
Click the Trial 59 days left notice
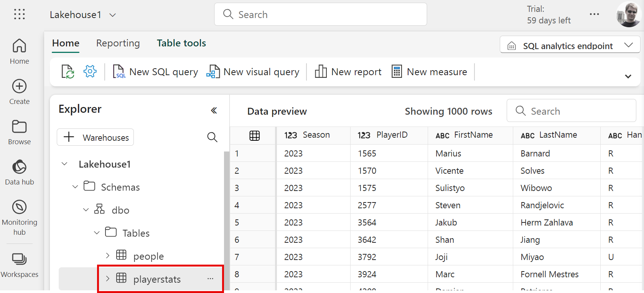click(548, 15)
